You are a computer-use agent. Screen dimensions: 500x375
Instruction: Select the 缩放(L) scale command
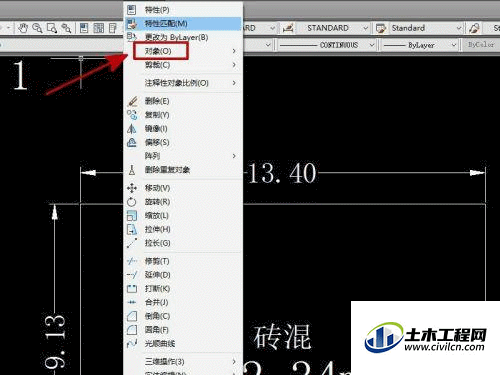click(x=183, y=216)
